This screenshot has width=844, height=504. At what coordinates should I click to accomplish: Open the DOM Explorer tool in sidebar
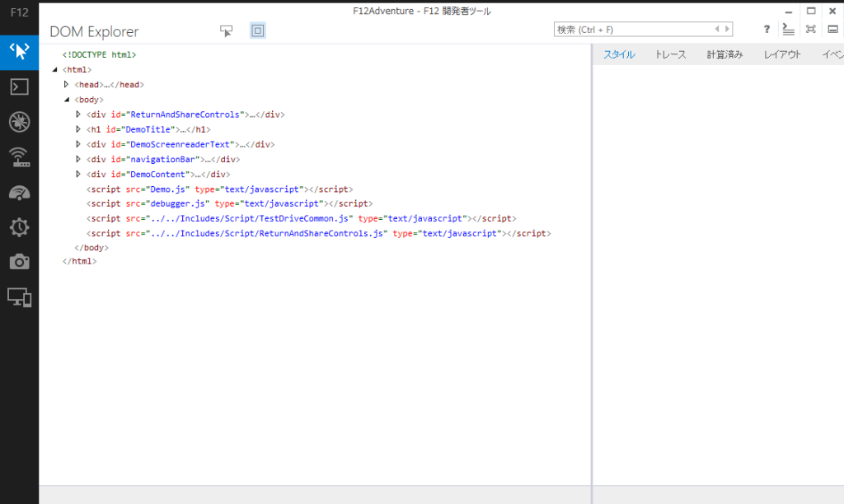20,52
